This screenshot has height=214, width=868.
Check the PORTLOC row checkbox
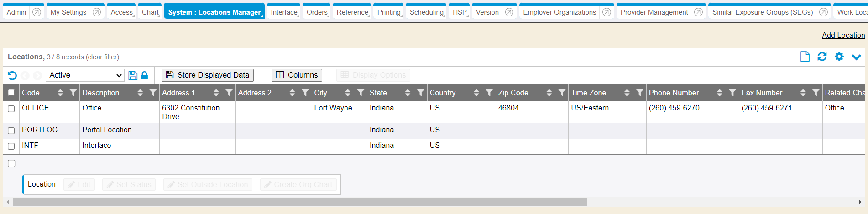11,130
